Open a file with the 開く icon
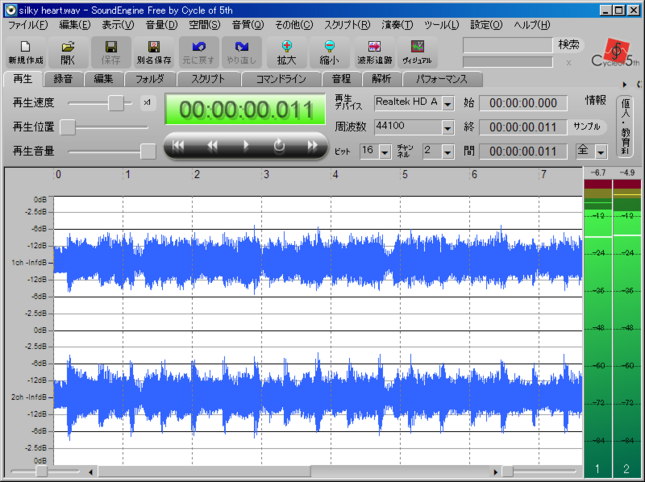 point(68,52)
